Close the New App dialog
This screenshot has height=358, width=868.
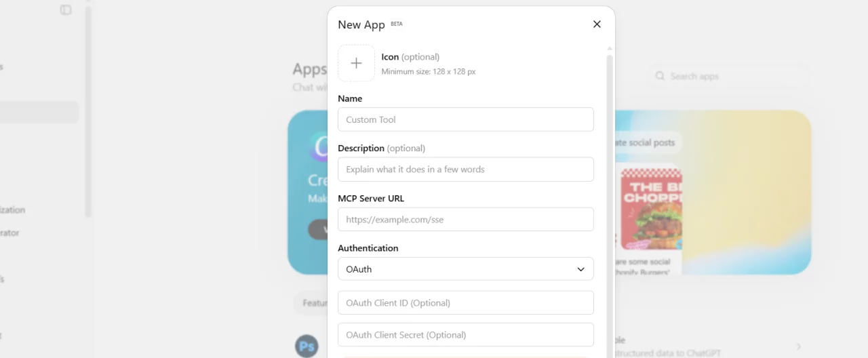point(597,24)
